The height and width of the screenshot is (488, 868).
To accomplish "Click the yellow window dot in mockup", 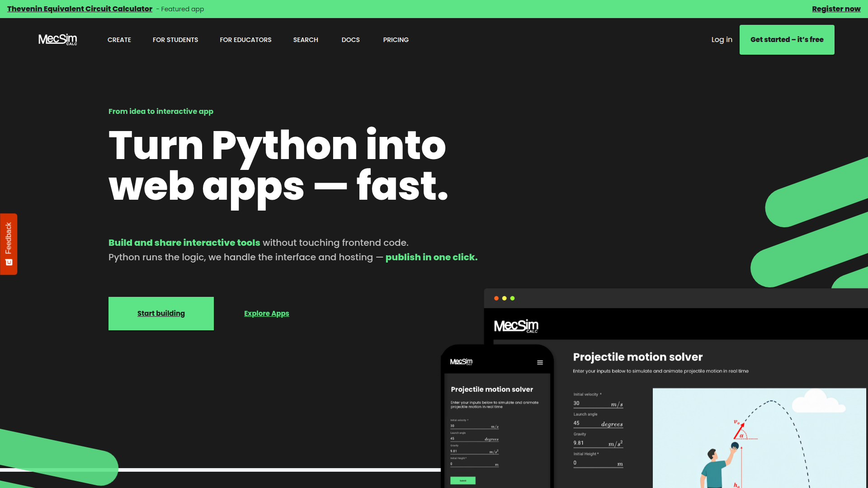I will 505,298.
